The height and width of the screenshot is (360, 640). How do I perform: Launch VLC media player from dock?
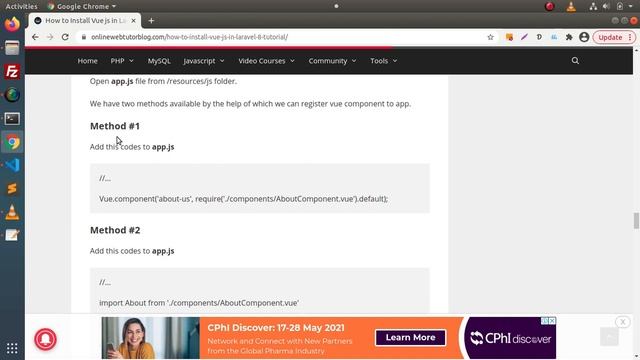[x=12, y=212]
